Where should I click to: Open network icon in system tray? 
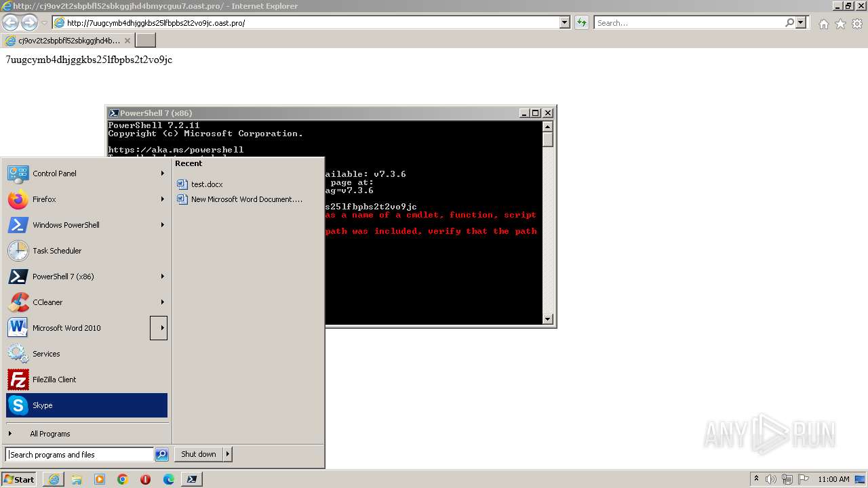787,479
